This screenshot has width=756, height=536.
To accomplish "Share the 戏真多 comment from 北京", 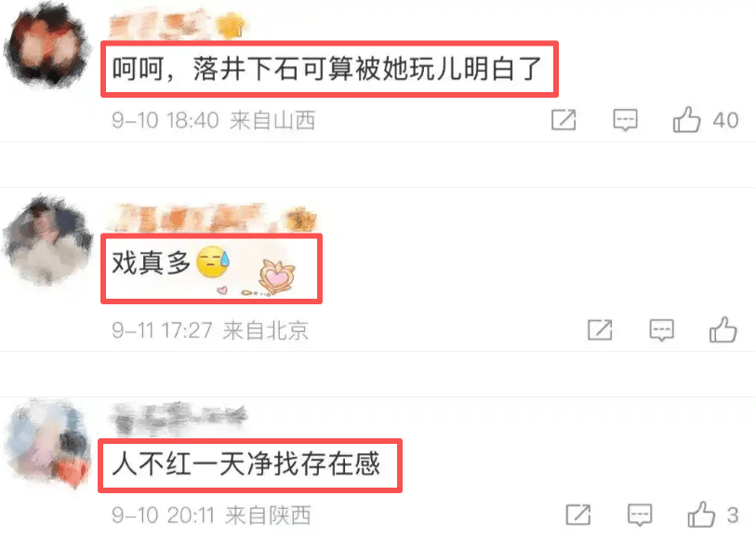I will tap(600, 330).
